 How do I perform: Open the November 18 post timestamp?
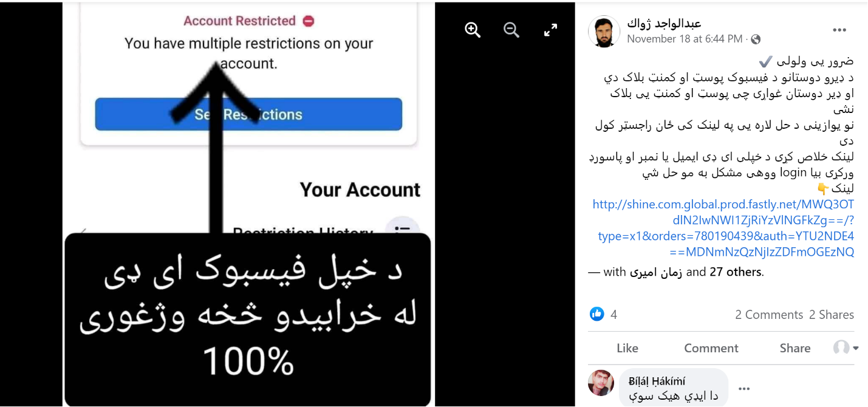pos(685,39)
